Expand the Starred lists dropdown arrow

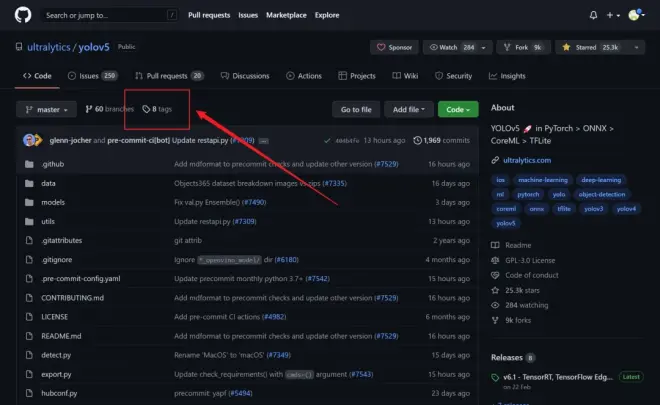point(636,47)
